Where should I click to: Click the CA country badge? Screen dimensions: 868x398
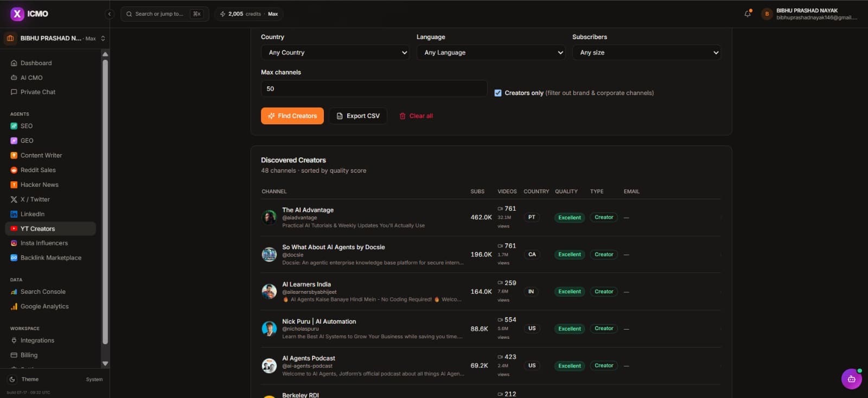532,254
